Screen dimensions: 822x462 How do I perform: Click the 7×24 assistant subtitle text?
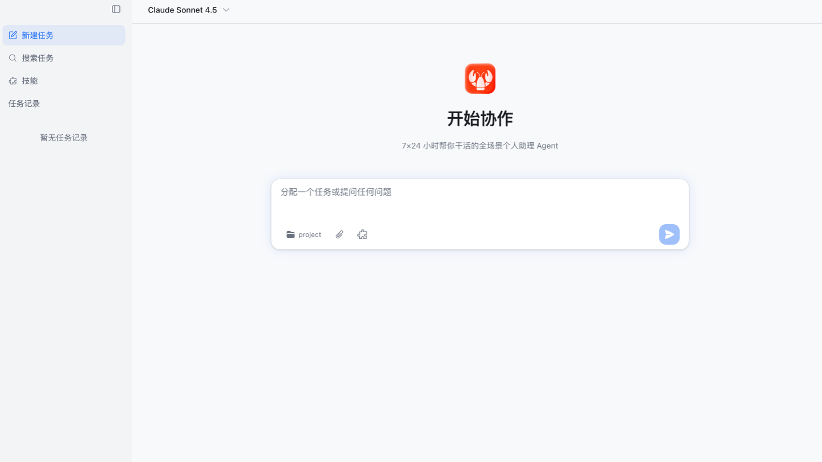click(x=480, y=146)
